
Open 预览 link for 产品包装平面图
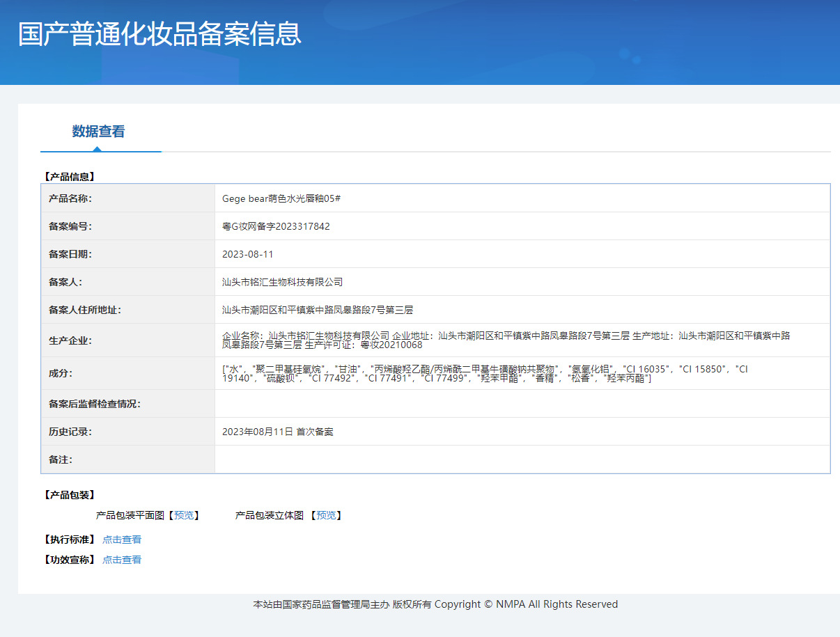pos(184,515)
